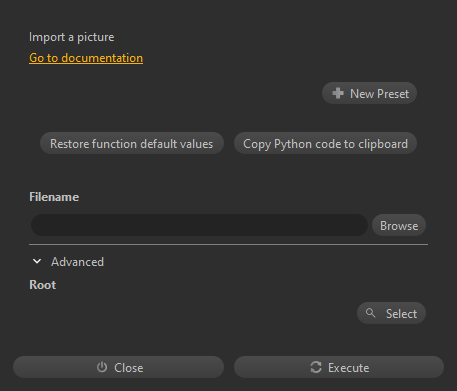Click the Root parameter label
Screen dimensions: 457x391
43,285
